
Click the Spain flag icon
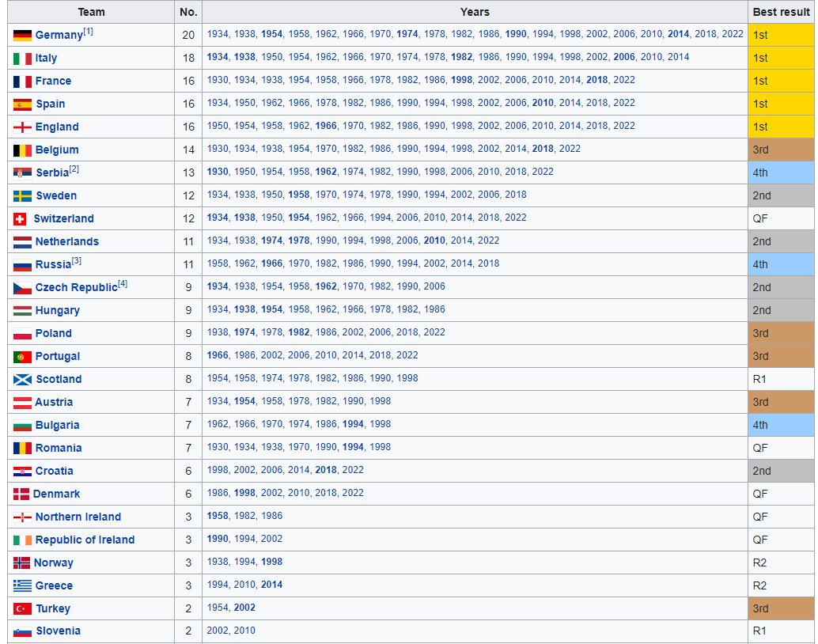[x=22, y=104]
